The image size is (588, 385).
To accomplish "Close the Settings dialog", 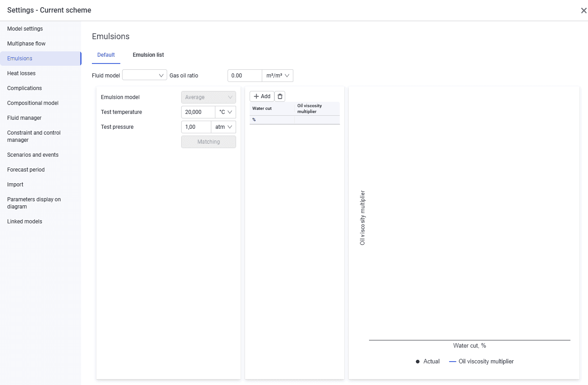I will pos(583,11).
